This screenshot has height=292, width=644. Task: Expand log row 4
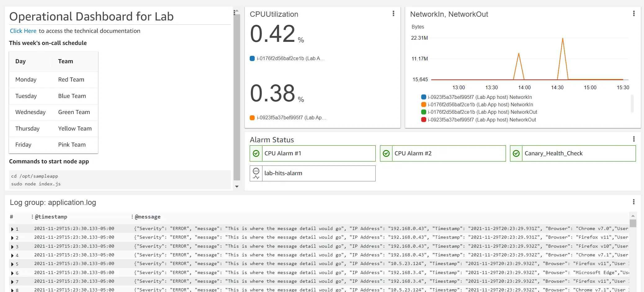[x=12, y=255]
